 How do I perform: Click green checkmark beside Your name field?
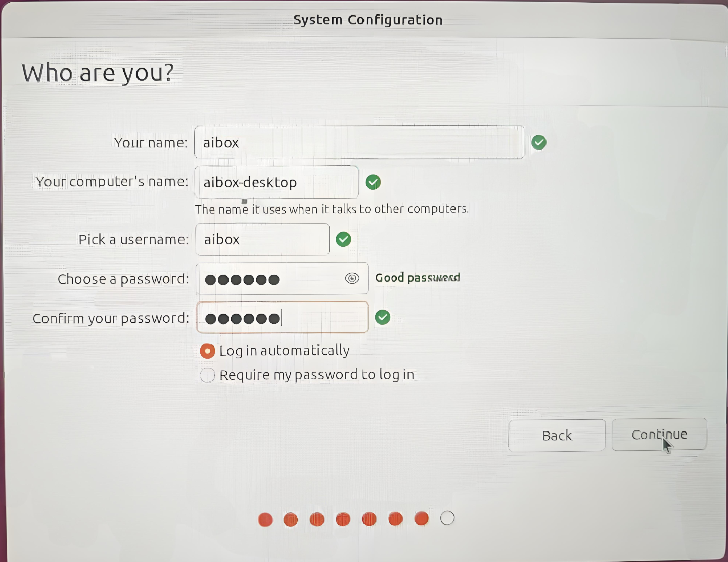coord(539,143)
